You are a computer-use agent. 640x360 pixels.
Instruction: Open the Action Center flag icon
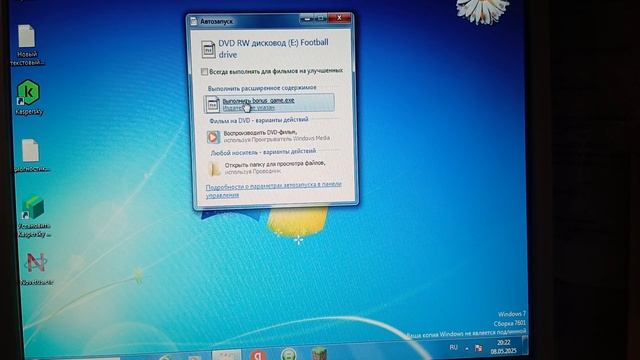[x=478, y=348]
